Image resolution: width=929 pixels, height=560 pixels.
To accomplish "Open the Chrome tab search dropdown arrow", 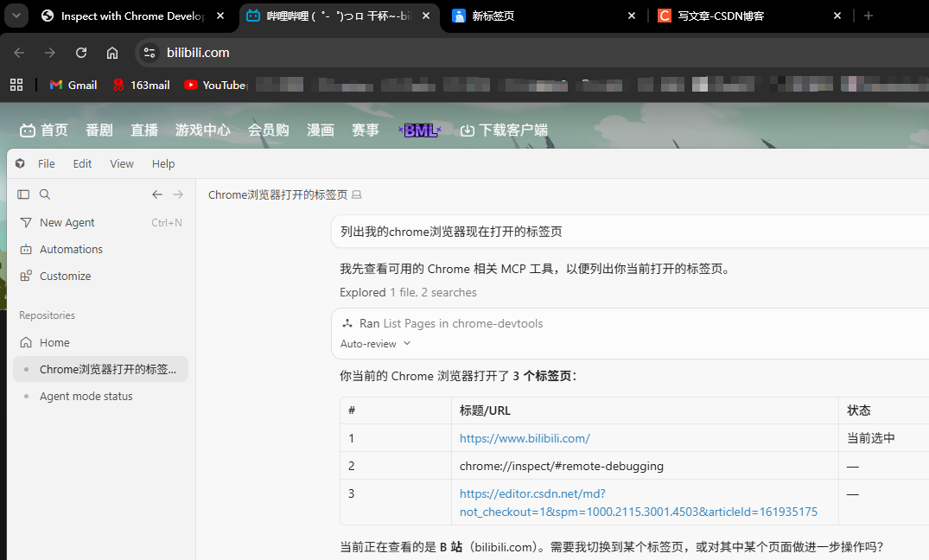I will click(x=16, y=16).
